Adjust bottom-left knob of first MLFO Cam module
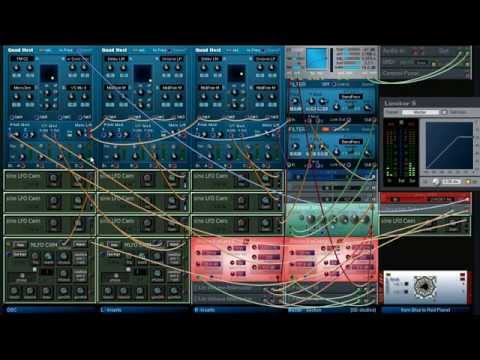The width and height of the screenshot is (480, 360). coord(14,291)
